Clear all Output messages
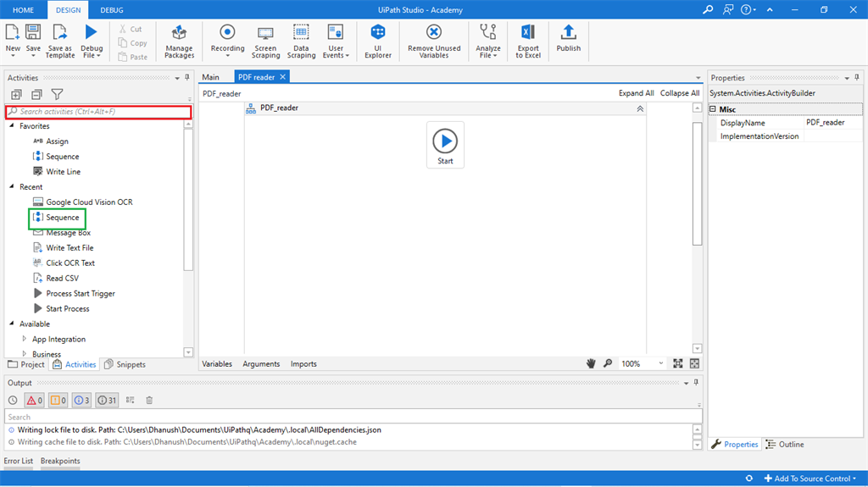Screen dimensions: 868x487 click(x=149, y=400)
